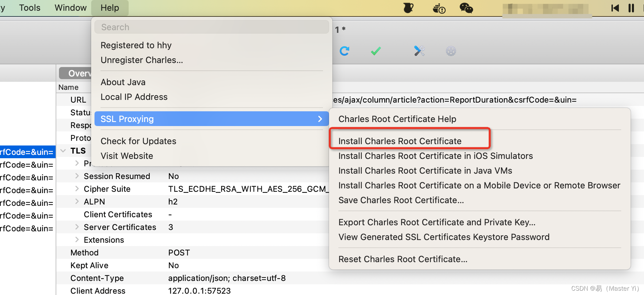Choose Reset Charles Root Certificate...
This screenshot has height=295, width=644.
click(x=480, y=259)
